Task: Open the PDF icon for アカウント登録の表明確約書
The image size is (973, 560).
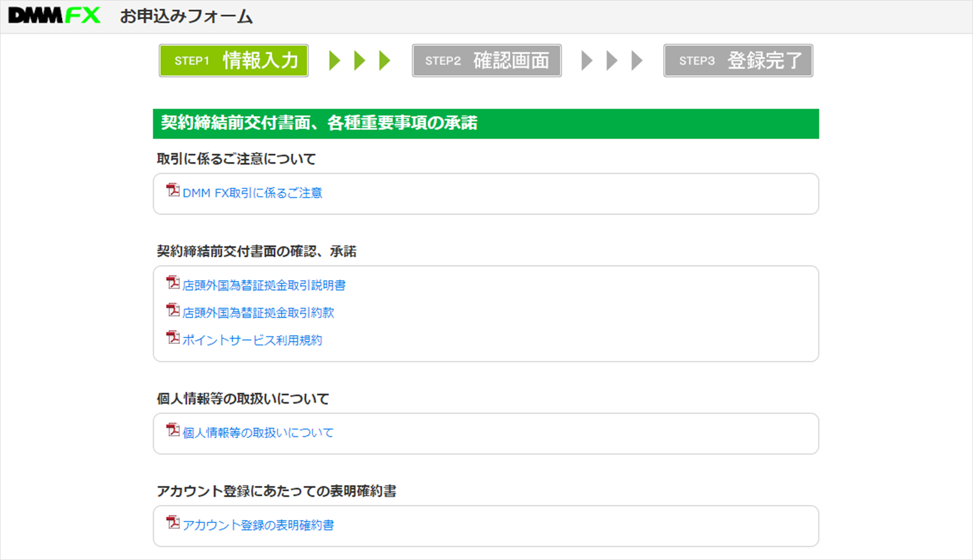Action: click(172, 523)
